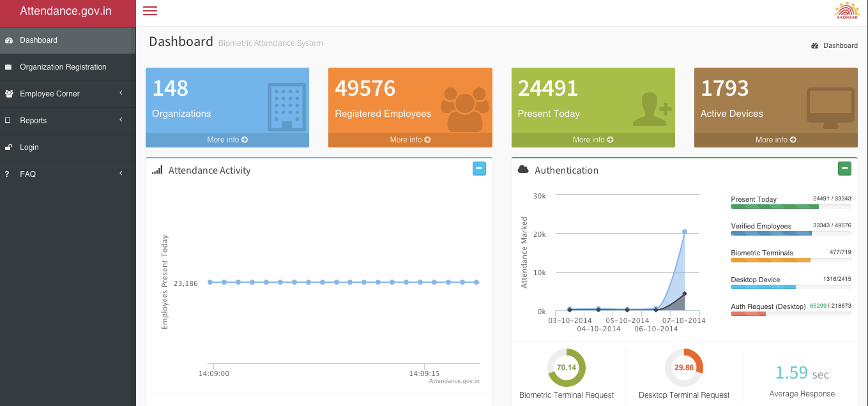The height and width of the screenshot is (406, 868).
Task: Click the hamburger menu icon
Action: tap(150, 11)
